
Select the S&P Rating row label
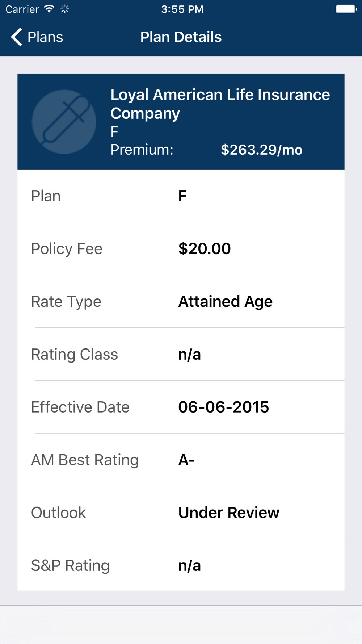(70, 565)
